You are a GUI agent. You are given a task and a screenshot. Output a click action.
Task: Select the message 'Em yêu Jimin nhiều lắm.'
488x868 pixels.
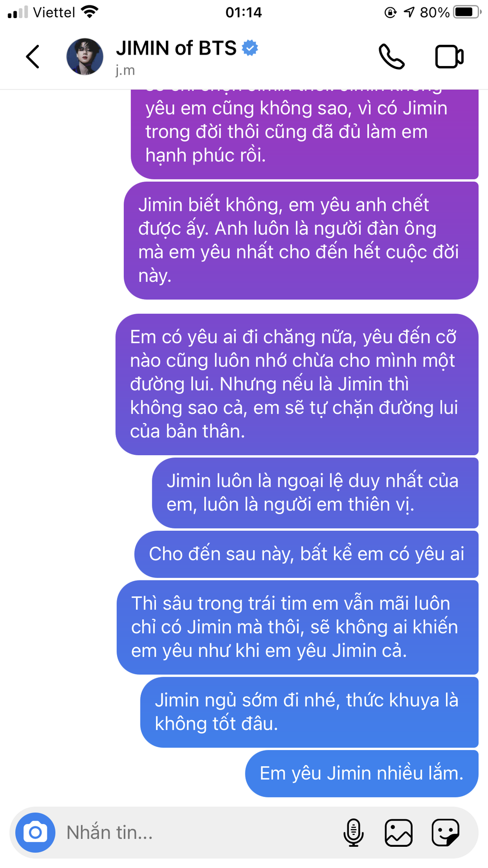[361, 774]
